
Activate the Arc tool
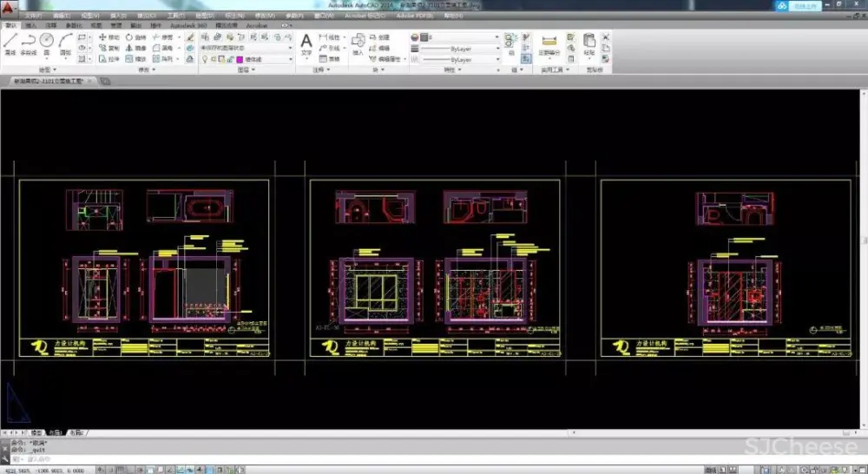click(65, 41)
